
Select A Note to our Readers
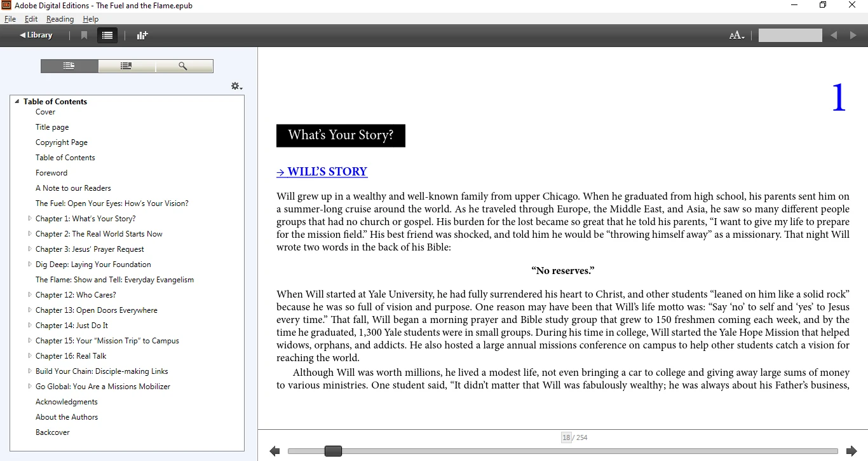pyautogui.click(x=73, y=188)
